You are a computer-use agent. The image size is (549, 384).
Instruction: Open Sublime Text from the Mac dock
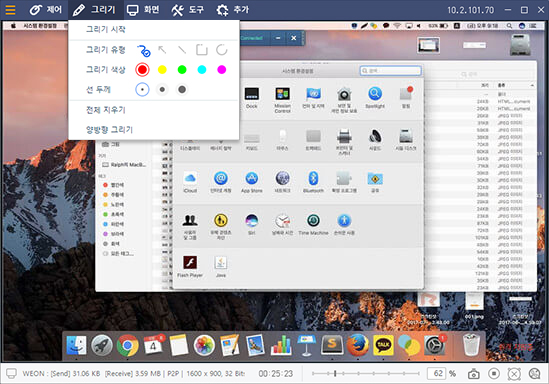click(x=332, y=345)
